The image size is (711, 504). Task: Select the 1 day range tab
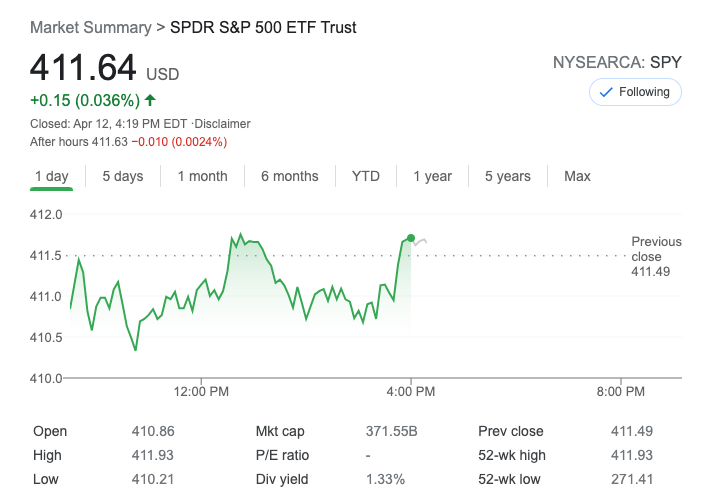(51, 176)
